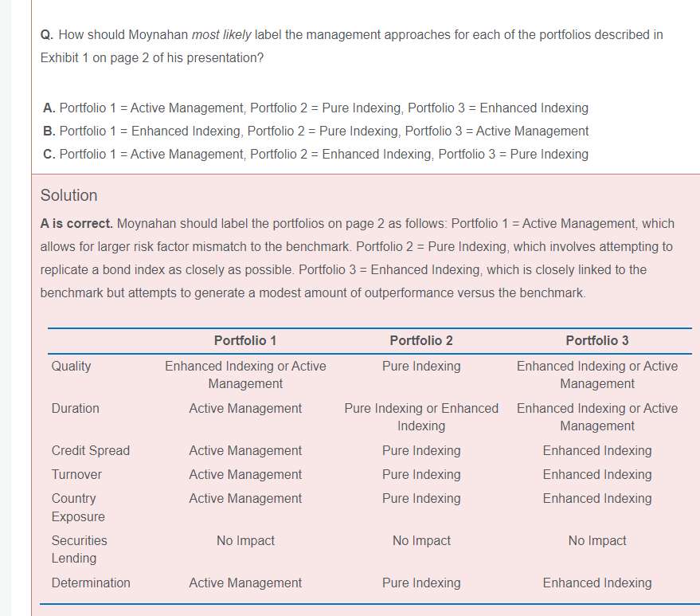Click the 'A is correct.' bold text

(x=76, y=223)
